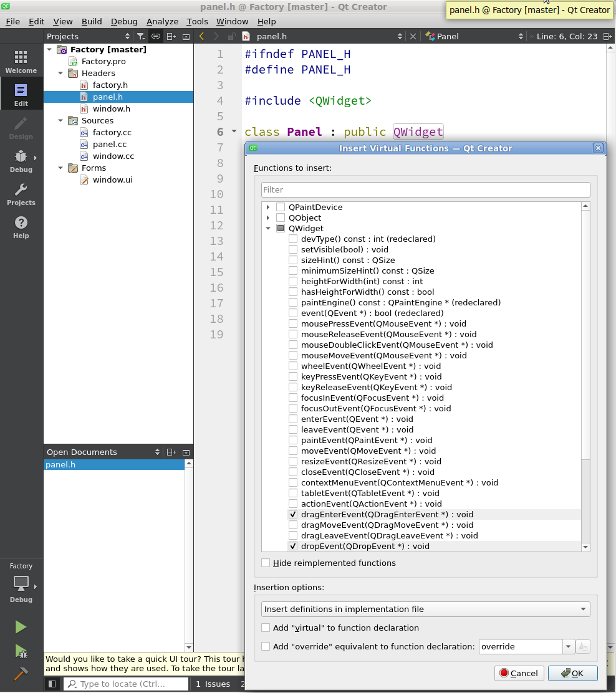Toggle synchronize with editor link icon
The image size is (616, 693).
(x=156, y=36)
